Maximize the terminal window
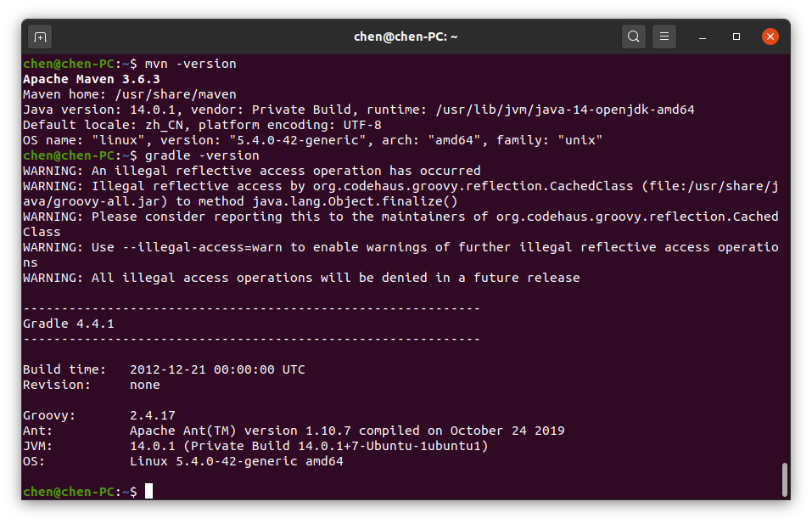 point(736,37)
